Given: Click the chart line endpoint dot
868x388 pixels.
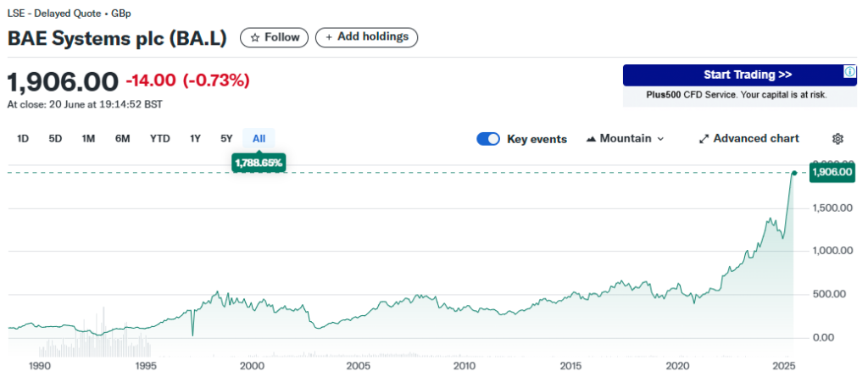Looking at the screenshot, I should tap(794, 173).
